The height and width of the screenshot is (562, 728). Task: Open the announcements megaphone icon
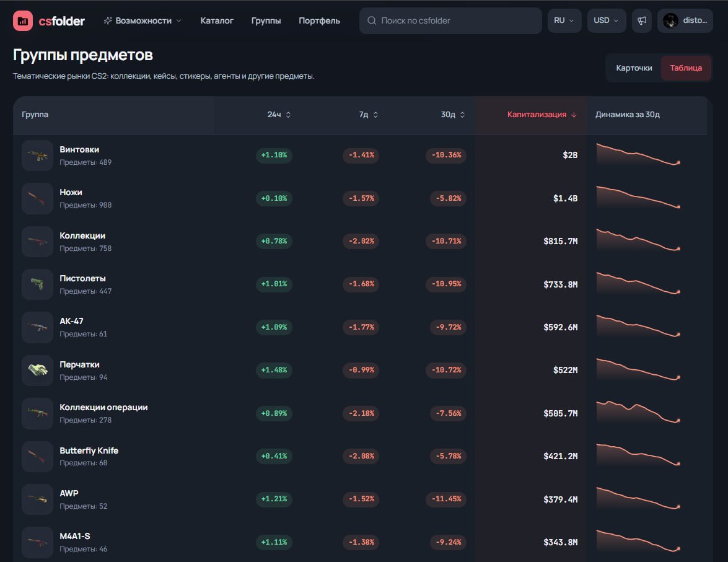(x=642, y=20)
